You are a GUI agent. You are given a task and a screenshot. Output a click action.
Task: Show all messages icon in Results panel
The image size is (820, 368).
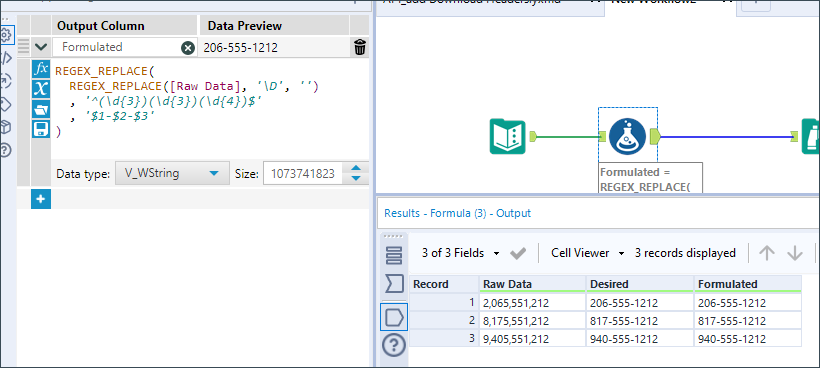click(394, 255)
